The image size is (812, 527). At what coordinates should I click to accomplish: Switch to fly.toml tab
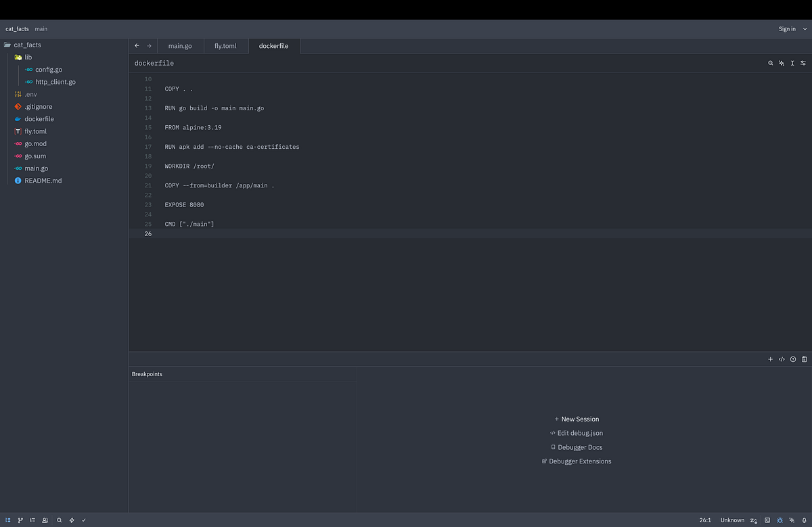point(226,46)
